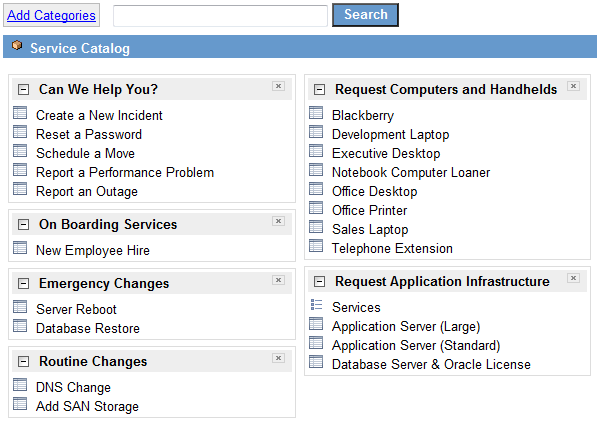Open Application Server (Standard) item

[x=416, y=346]
